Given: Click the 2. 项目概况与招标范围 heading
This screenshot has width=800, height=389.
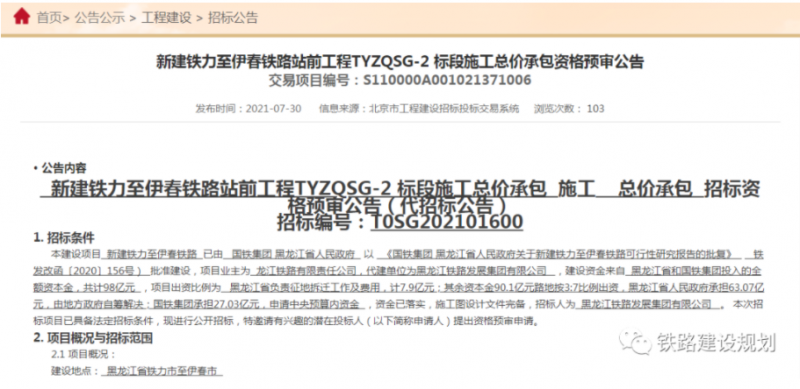Looking at the screenshot, I should coord(93,338).
